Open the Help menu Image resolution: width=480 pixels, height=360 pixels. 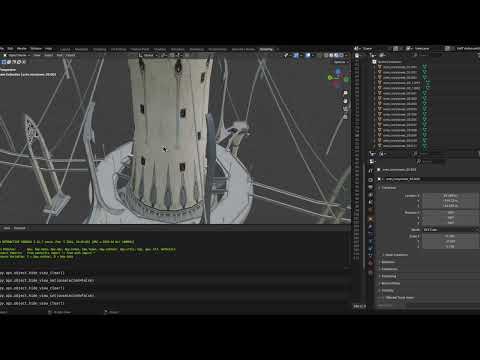pos(49,49)
